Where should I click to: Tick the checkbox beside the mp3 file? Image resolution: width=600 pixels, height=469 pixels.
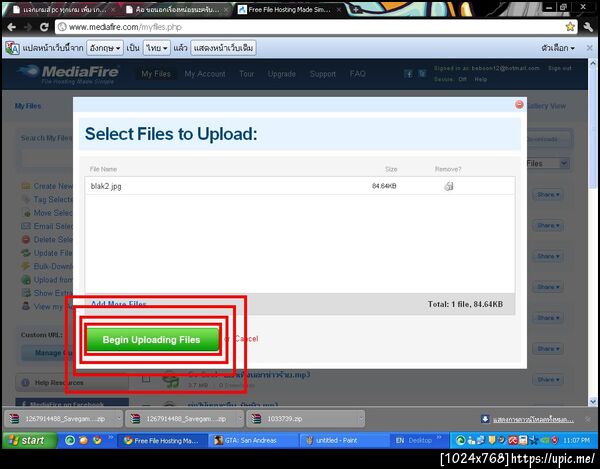tap(146, 379)
